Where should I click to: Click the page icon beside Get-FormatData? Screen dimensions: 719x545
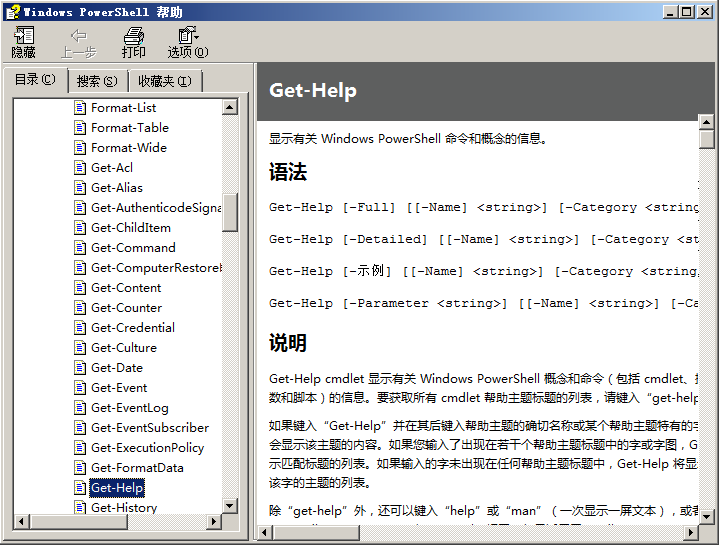coord(80,468)
